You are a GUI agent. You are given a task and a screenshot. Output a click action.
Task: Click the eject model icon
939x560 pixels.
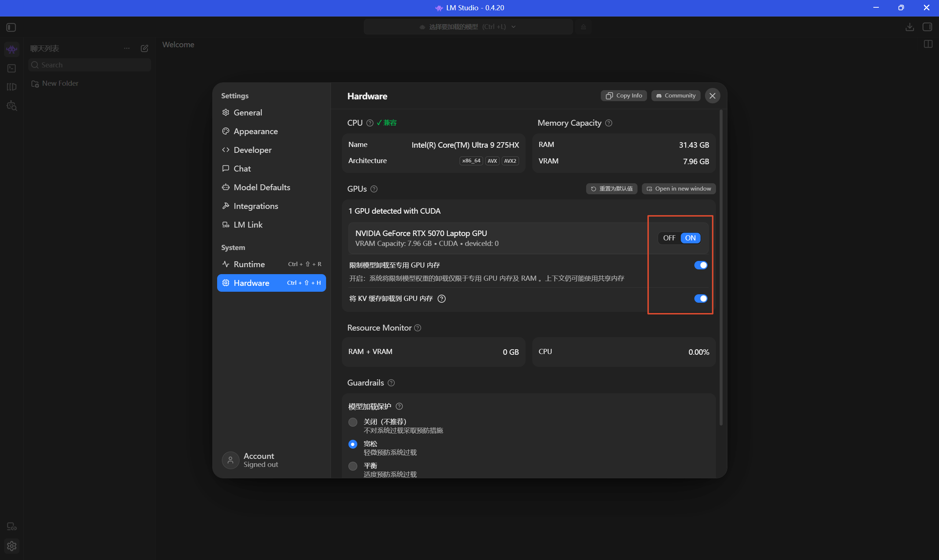583,27
